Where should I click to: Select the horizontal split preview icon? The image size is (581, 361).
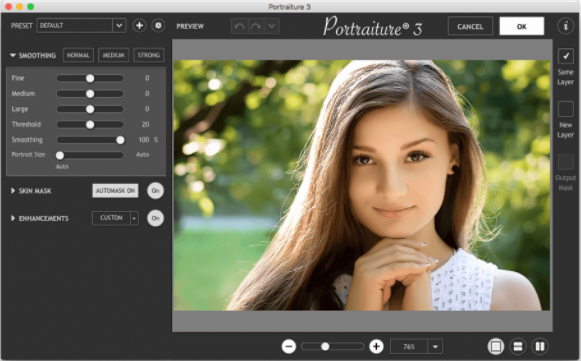pyautogui.click(x=518, y=347)
